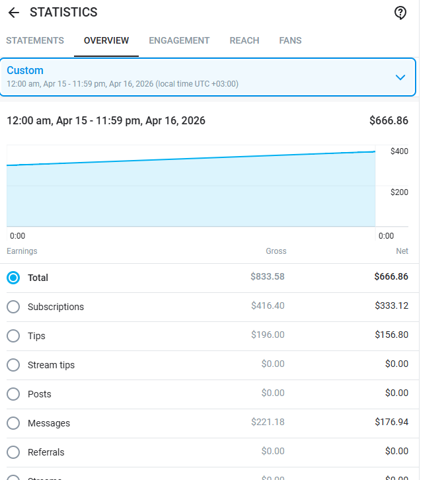448x480 pixels.
Task: Expand the Custom date range chevron
Action: tap(400, 77)
